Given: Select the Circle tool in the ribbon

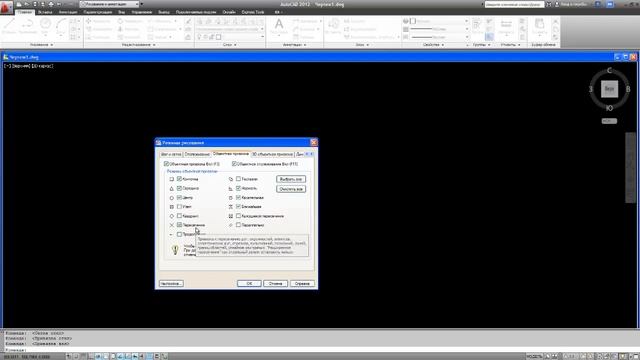Looking at the screenshot, I should coord(45,26).
